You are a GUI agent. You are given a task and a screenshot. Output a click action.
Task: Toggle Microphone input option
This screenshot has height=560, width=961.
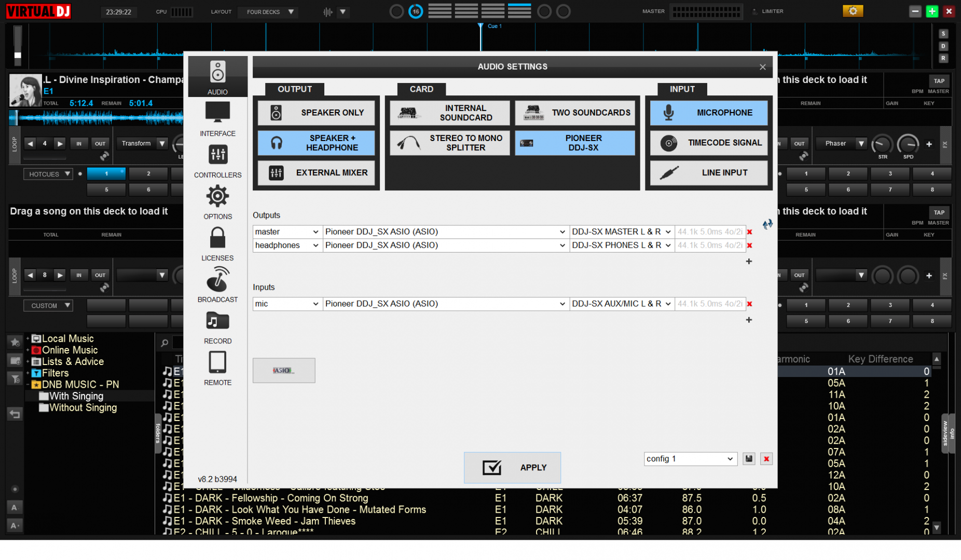point(709,113)
